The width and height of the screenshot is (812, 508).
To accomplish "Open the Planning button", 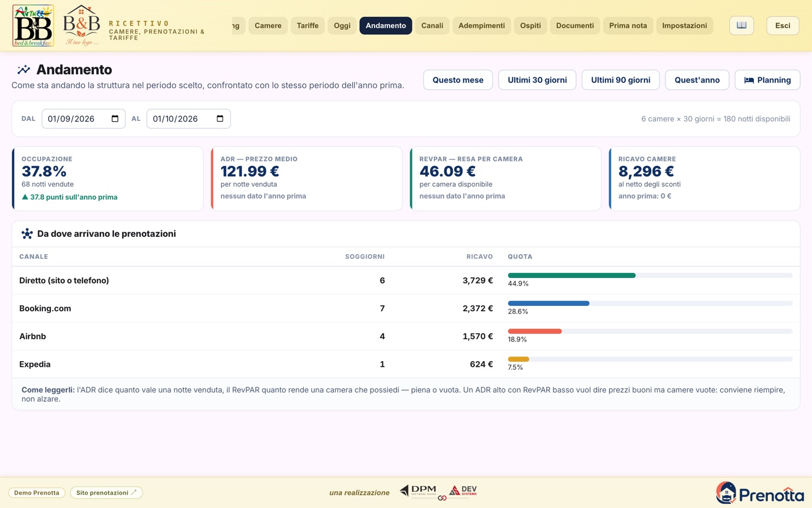I will coord(767,80).
